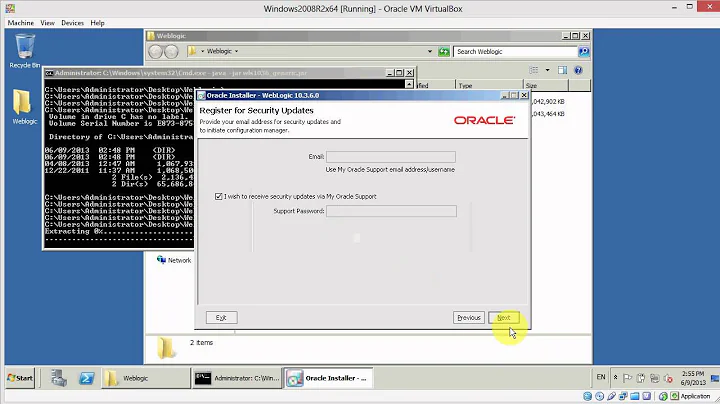Switch to Weblogic taskbar window
The image size is (720, 404).
point(146,378)
